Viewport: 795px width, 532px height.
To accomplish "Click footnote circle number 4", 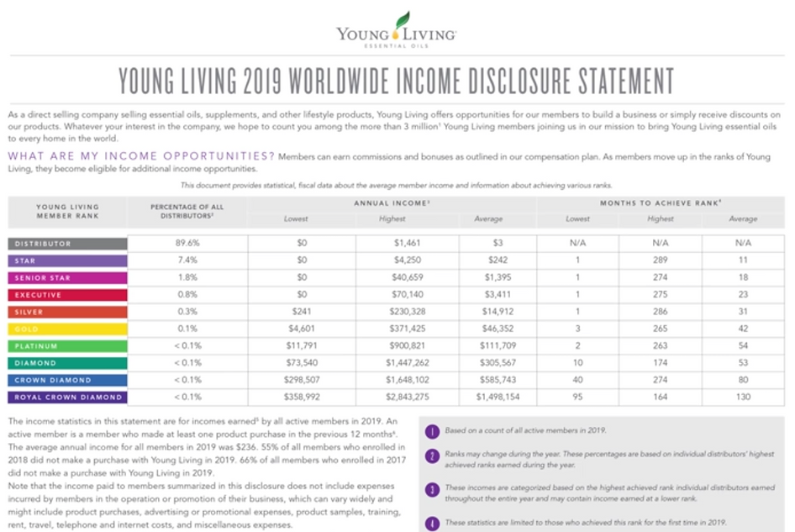I will tap(432, 524).
